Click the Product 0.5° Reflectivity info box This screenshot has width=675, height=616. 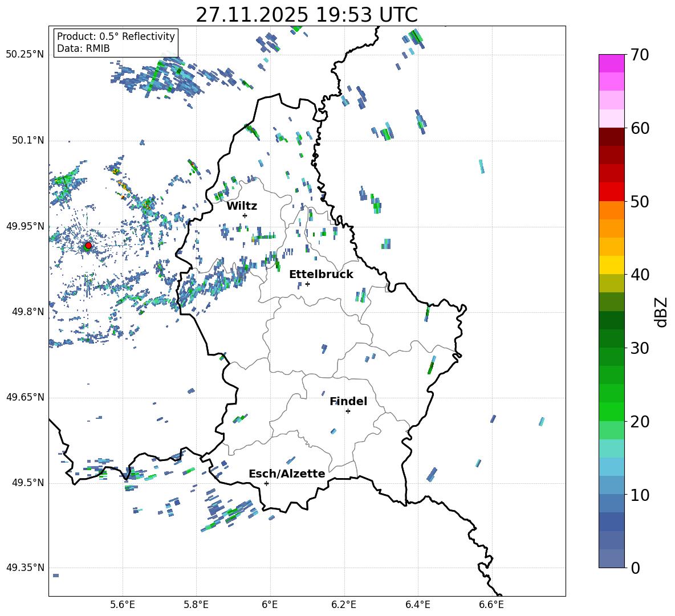[116, 43]
